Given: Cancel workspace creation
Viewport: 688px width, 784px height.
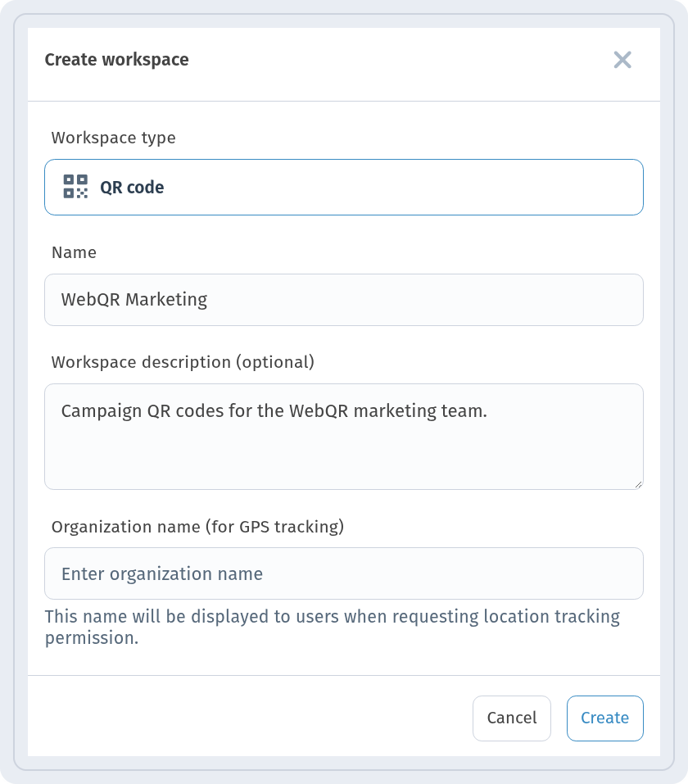Looking at the screenshot, I should coord(512,718).
